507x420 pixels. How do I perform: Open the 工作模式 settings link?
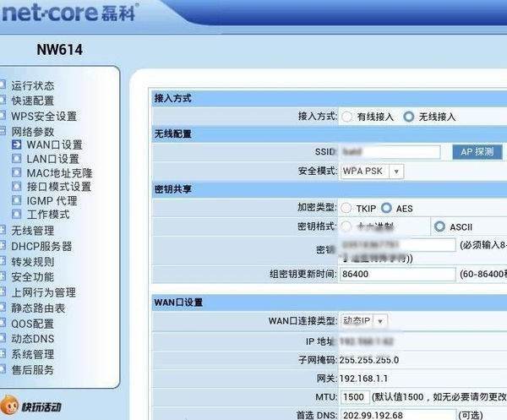coord(47,215)
